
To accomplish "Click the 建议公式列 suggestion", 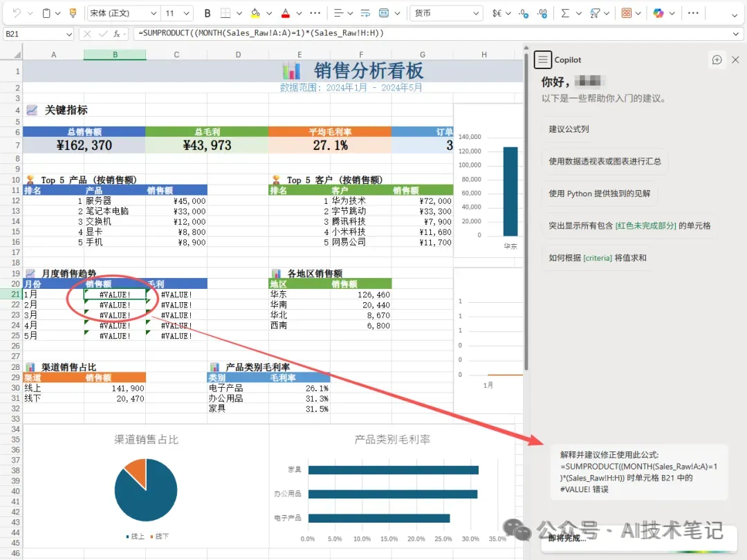I will pyautogui.click(x=569, y=129).
